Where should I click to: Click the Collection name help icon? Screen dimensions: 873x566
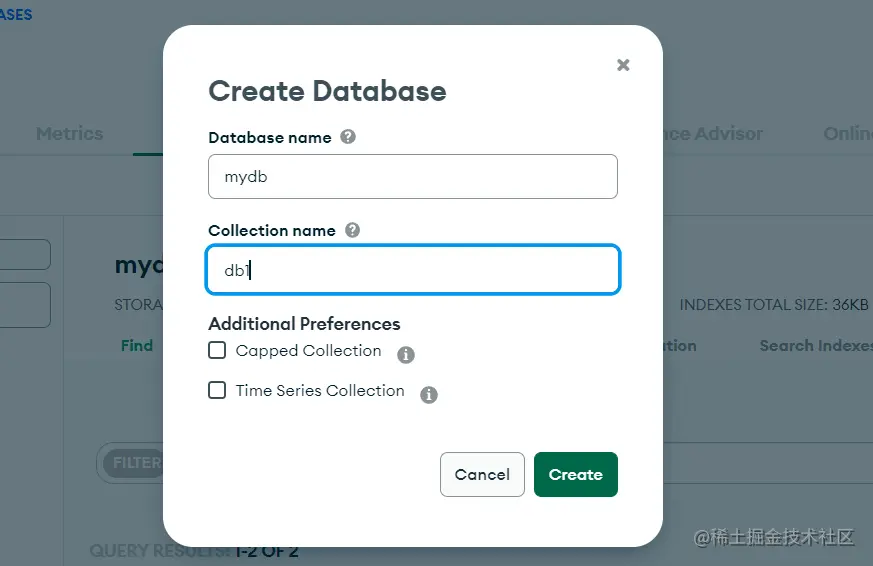(352, 230)
